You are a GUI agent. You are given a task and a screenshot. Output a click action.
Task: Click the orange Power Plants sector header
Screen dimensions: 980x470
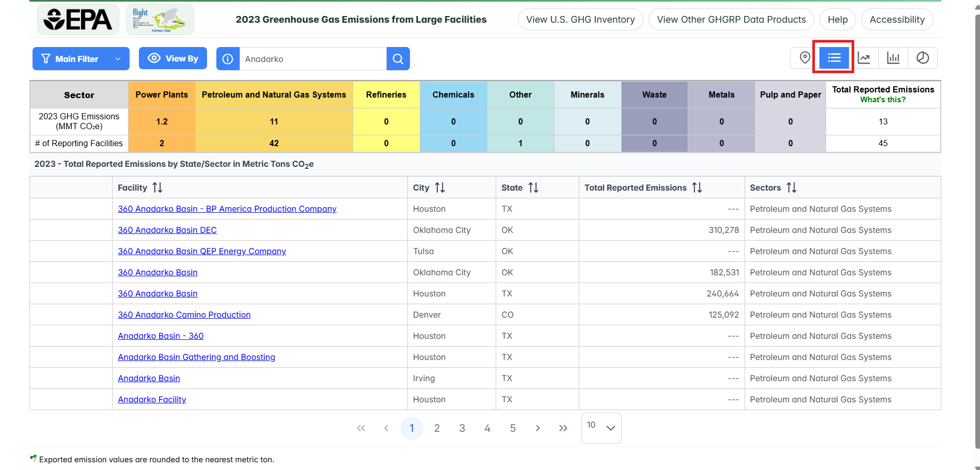[162, 95]
